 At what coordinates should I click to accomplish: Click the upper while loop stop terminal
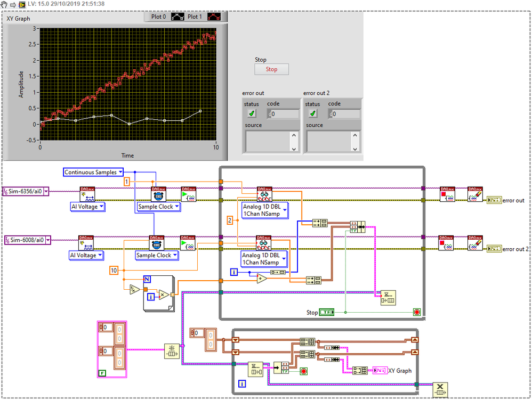point(417,312)
